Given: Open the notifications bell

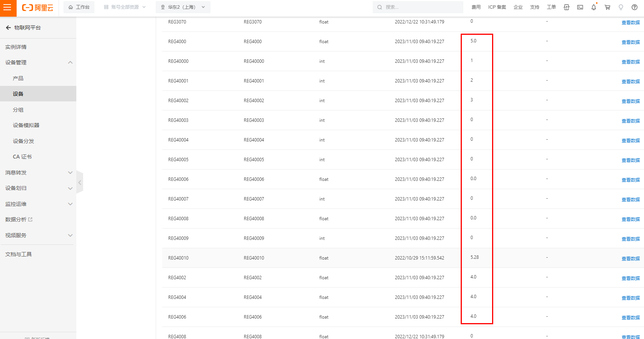Looking at the screenshot, I should (x=594, y=7).
